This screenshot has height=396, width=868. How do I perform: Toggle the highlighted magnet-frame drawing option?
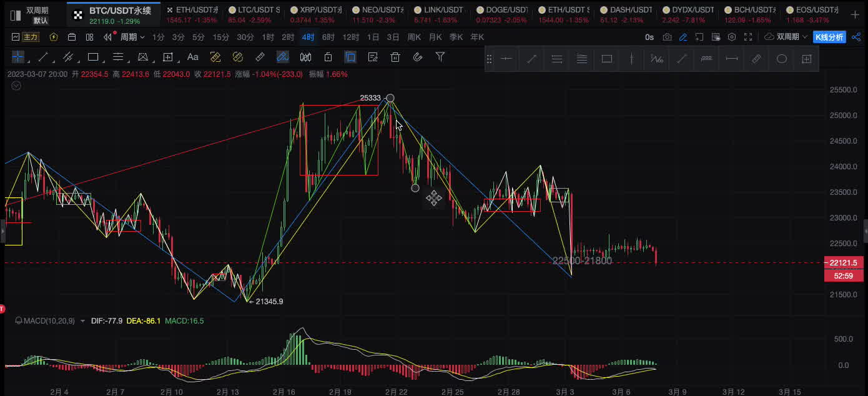[x=350, y=57]
